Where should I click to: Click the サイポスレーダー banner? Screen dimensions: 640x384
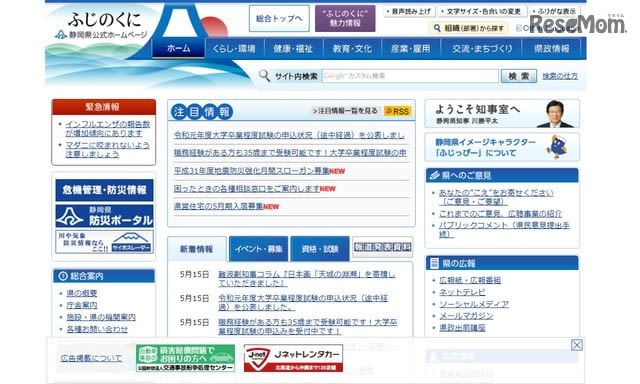104,242
